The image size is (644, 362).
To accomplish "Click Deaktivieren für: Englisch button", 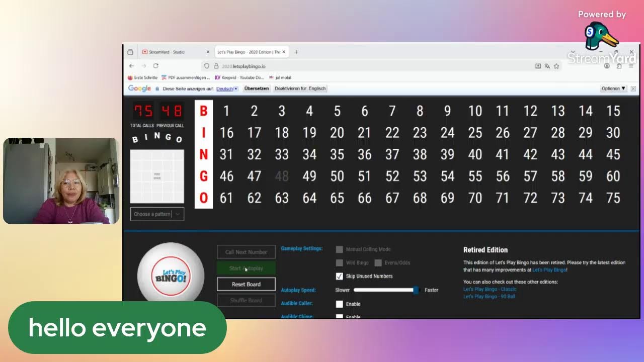I will tap(300, 88).
